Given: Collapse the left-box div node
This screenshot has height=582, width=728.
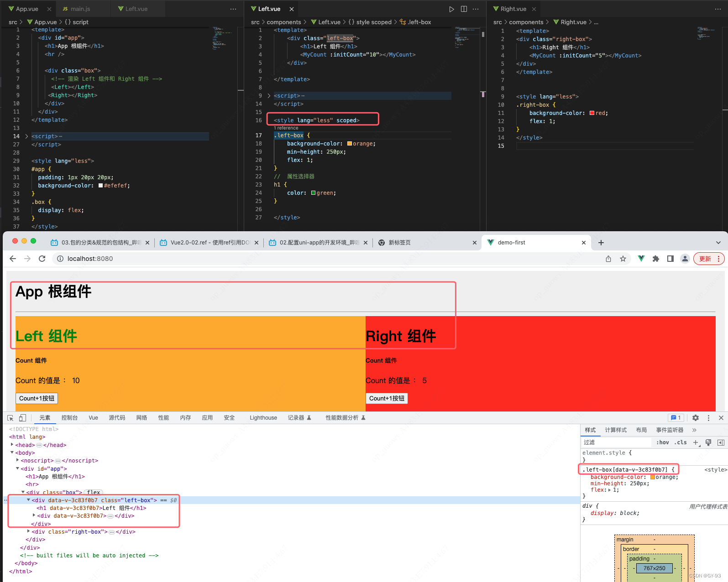Looking at the screenshot, I should pos(28,500).
